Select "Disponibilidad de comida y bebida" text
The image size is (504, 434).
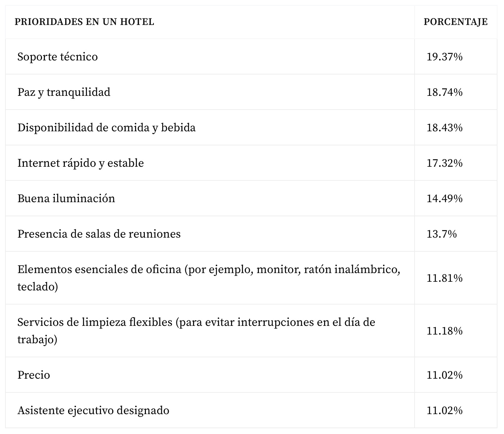[106, 128]
